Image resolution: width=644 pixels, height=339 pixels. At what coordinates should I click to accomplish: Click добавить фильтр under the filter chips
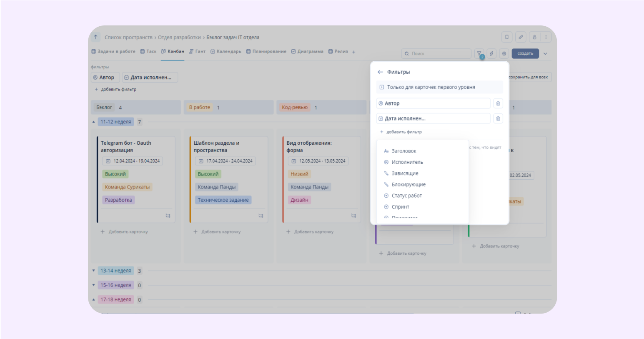tap(115, 89)
